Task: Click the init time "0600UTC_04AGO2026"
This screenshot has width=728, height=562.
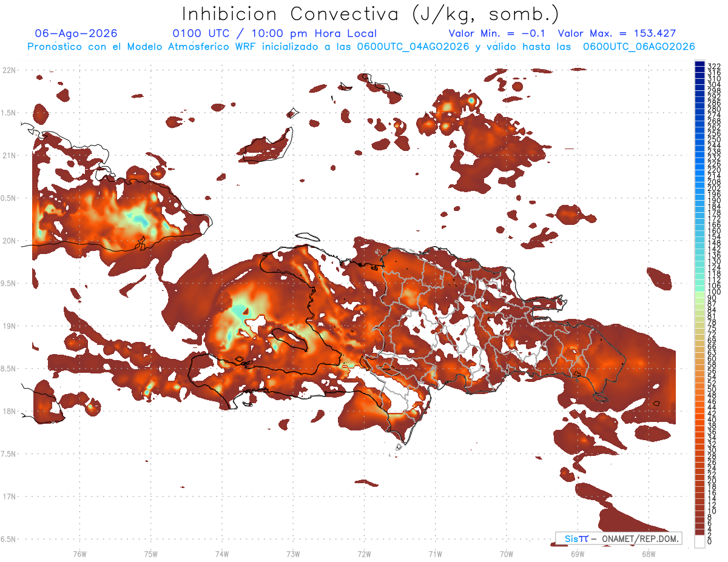Action: pyautogui.click(x=413, y=47)
